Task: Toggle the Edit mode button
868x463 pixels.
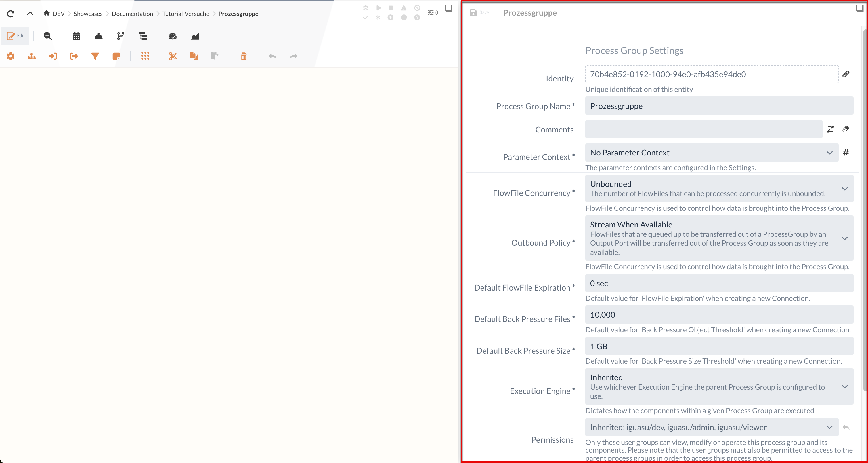Action: (16, 36)
